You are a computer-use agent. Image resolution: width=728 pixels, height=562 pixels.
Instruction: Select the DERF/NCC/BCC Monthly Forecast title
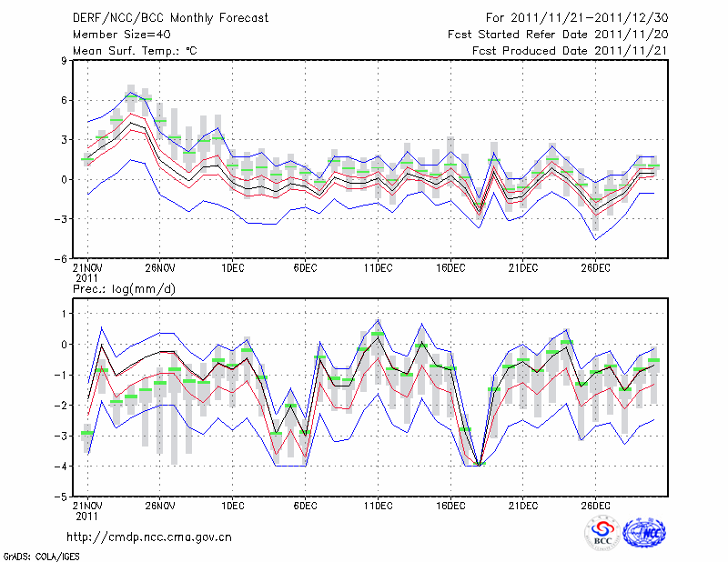[170, 17]
